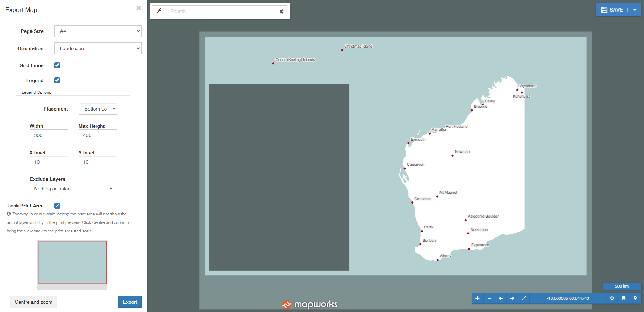Go to next map extent arrow
This screenshot has width=644, height=312.
512,298
